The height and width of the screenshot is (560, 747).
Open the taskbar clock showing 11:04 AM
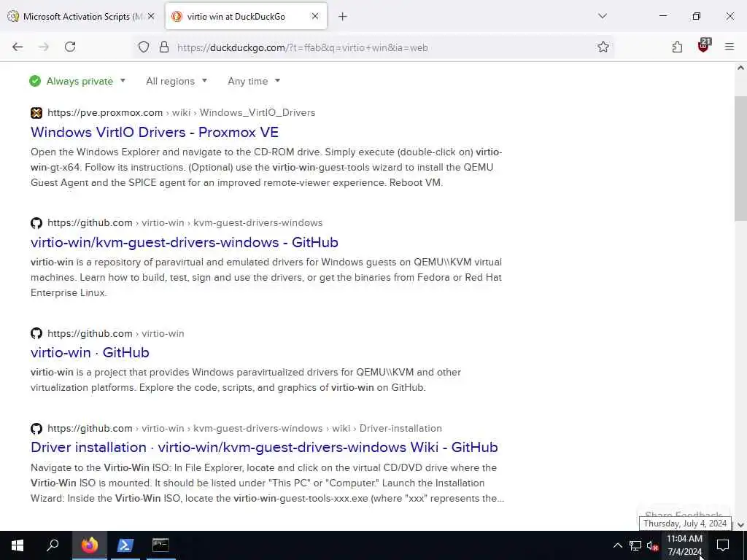[x=684, y=545]
